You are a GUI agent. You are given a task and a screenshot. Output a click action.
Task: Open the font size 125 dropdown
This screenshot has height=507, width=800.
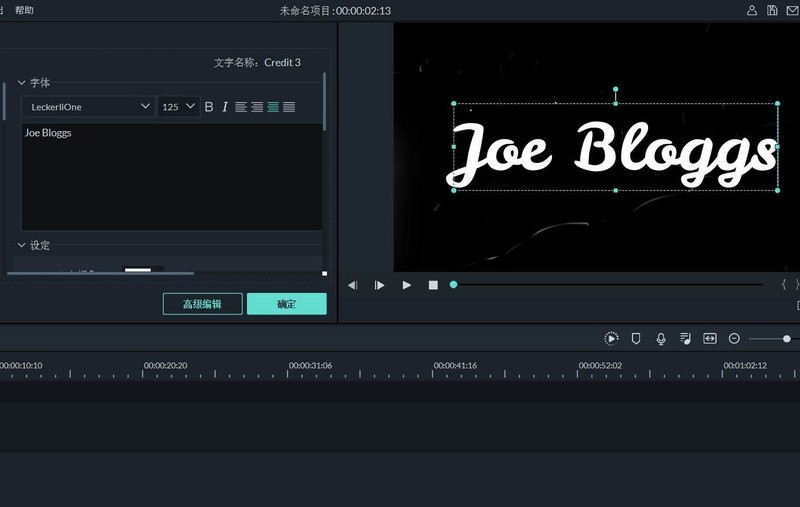click(x=178, y=107)
